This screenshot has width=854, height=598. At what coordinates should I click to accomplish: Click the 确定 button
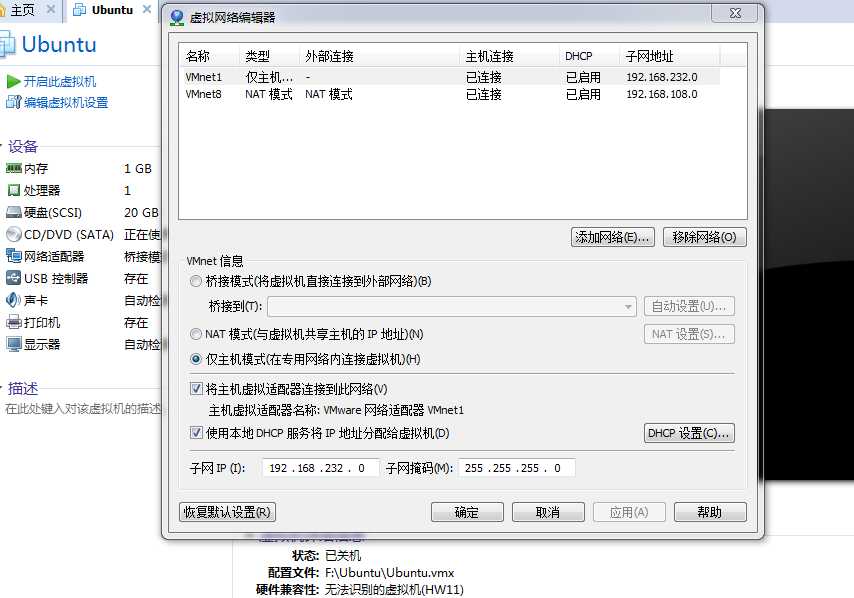tap(467, 512)
